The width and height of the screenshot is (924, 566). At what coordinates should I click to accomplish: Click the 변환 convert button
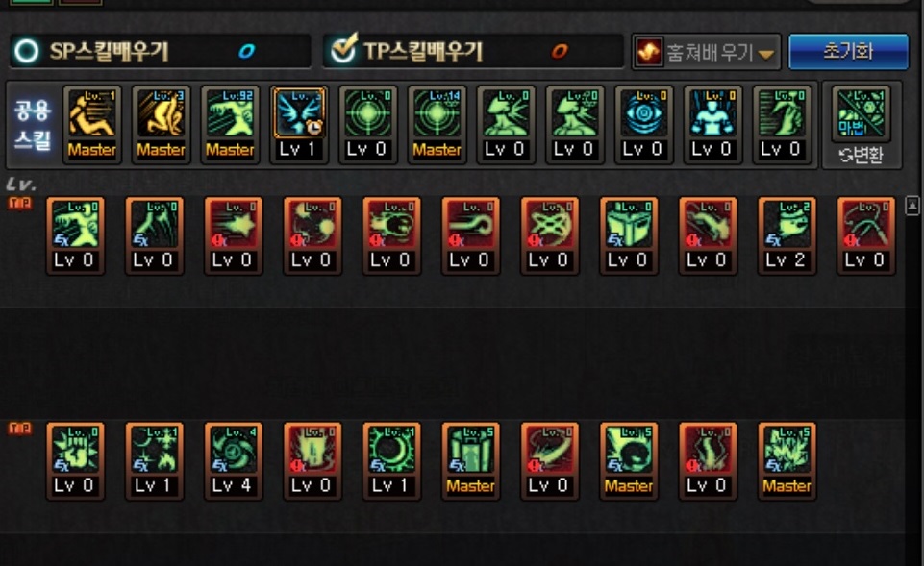tap(861, 155)
